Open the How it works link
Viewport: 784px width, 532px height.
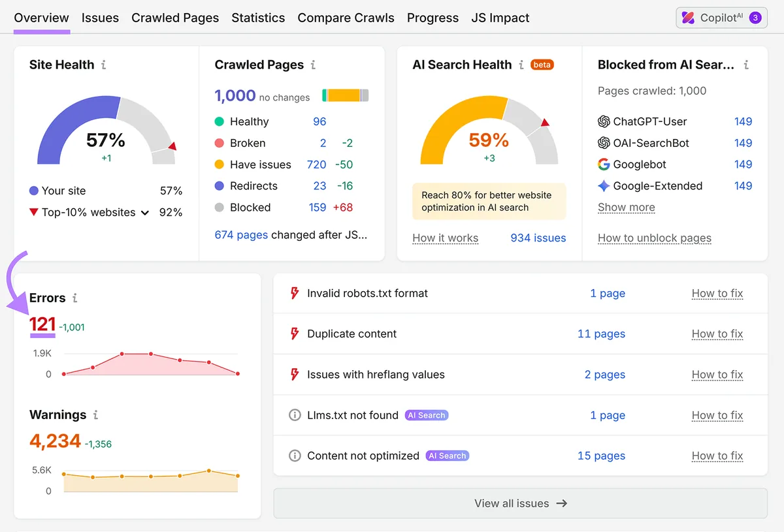[x=445, y=238]
